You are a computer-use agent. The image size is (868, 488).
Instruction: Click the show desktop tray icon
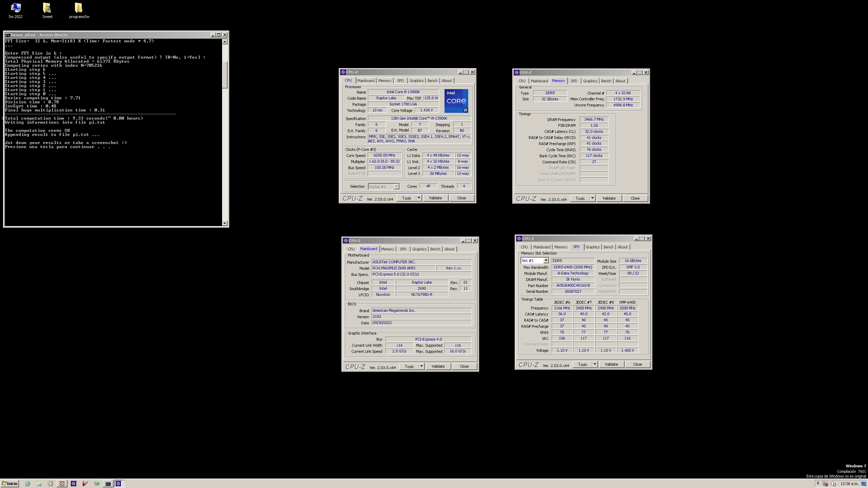click(x=864, y=484)
